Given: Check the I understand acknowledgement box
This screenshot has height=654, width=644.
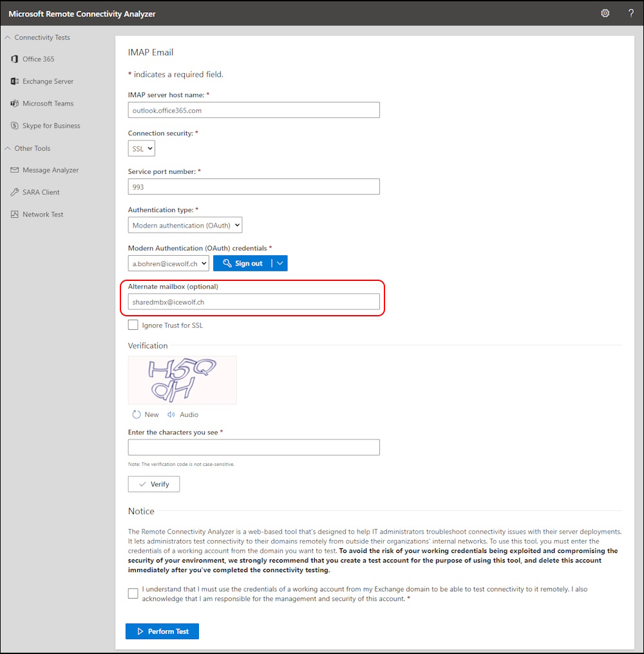Looking at the screenshot, I should (x=133, y=593).
